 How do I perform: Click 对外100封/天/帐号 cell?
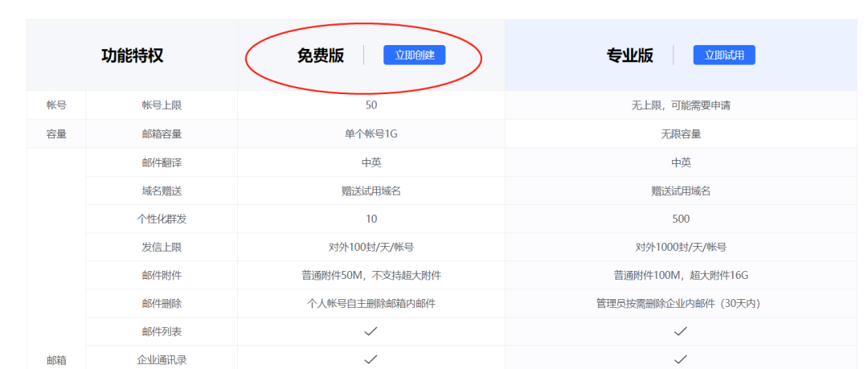pos(371,247)
